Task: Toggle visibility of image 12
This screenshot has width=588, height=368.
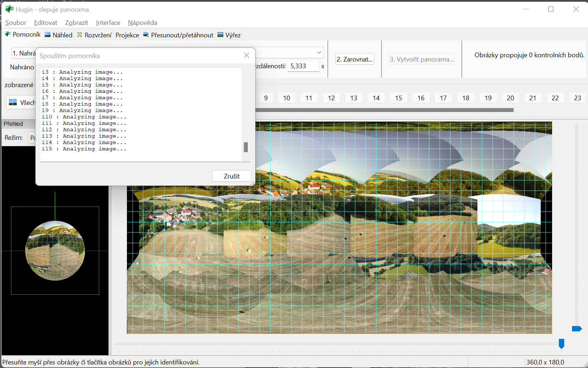Action: tap(331, 98)
